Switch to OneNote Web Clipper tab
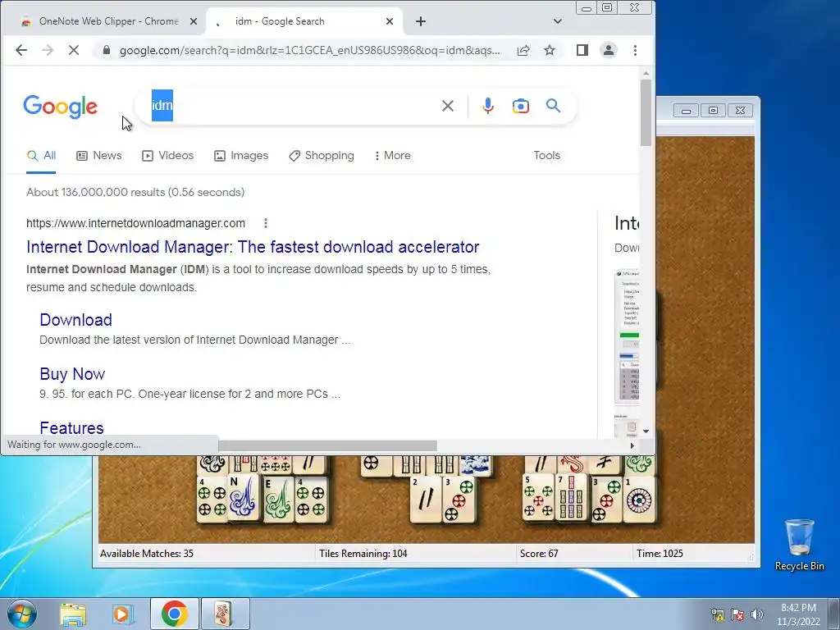840x630 pixels. coord(103,21)
